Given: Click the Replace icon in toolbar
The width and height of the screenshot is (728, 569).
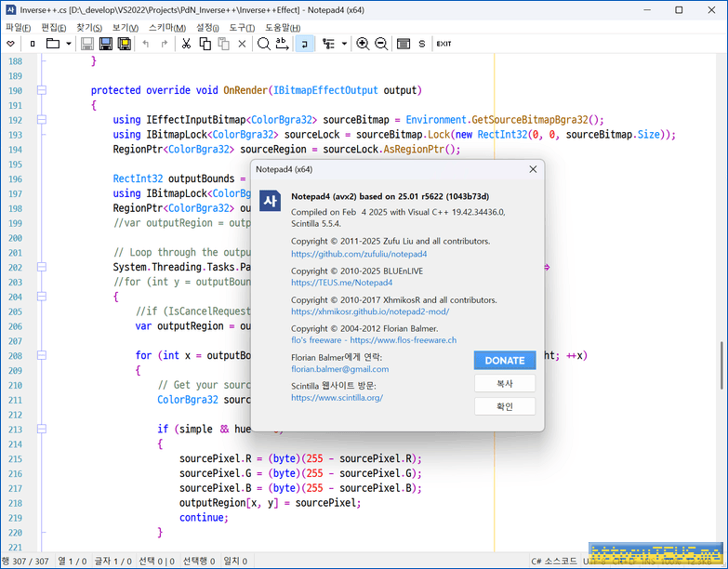Looking at the screenshot, I should [x=283, y=44].
